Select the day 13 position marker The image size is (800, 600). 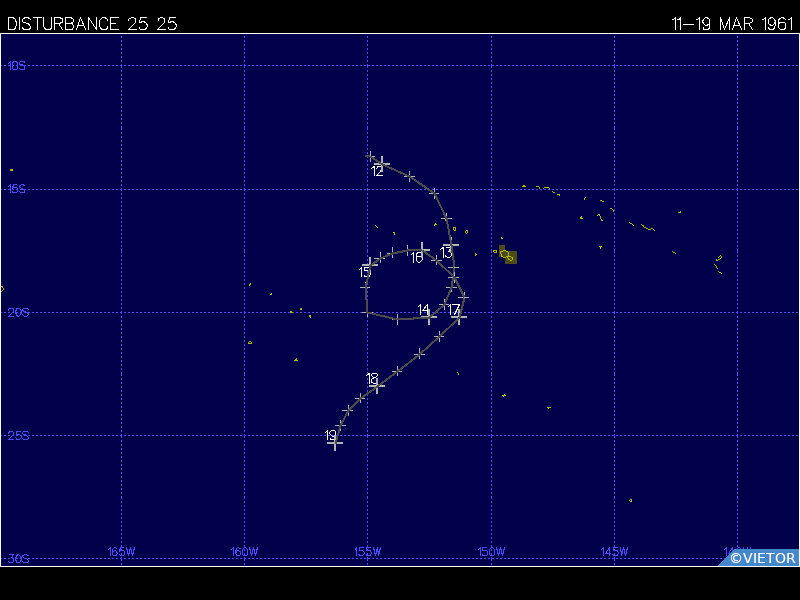(452, 244)
